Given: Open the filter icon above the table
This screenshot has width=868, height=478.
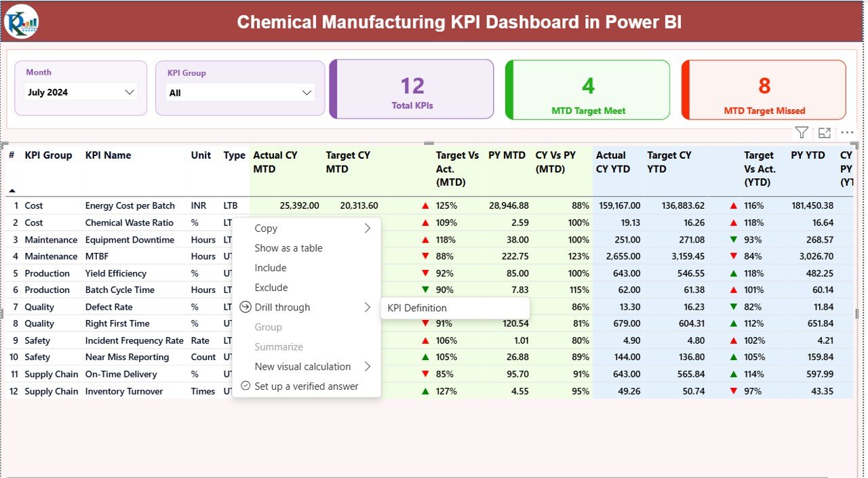Looking at the screenshot, I should [x=802, y=132].
